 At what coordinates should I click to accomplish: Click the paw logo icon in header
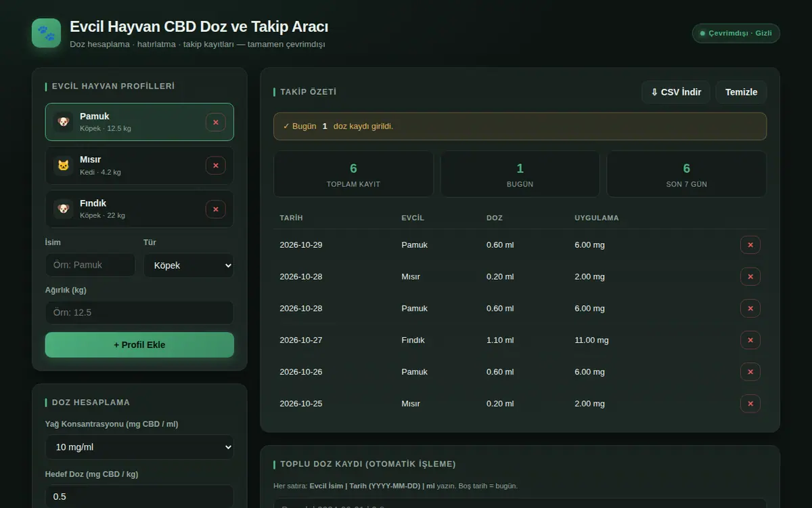point(46,33)
